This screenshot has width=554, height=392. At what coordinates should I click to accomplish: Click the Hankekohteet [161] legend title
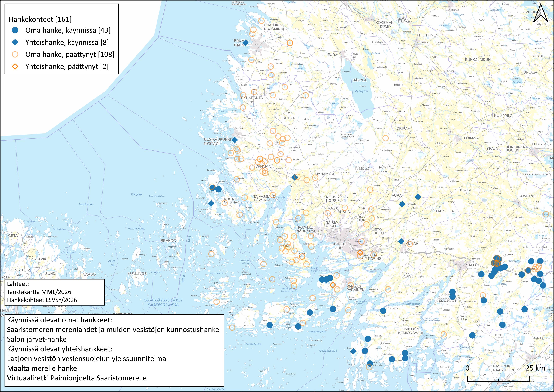coord(40,19)
